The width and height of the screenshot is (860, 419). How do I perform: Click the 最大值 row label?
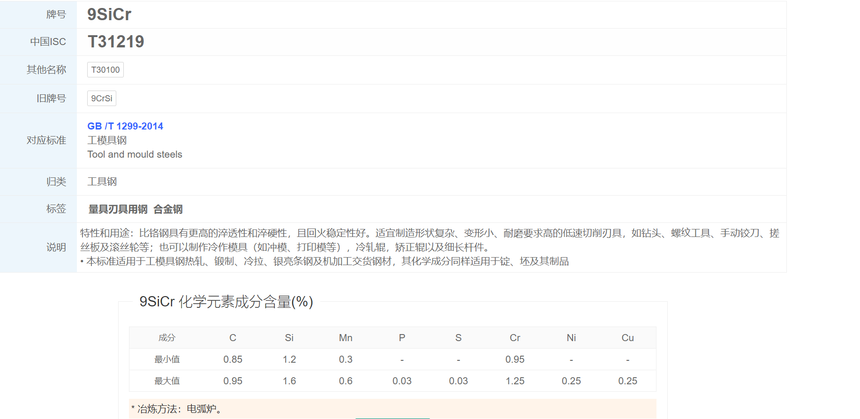[167, 381]
